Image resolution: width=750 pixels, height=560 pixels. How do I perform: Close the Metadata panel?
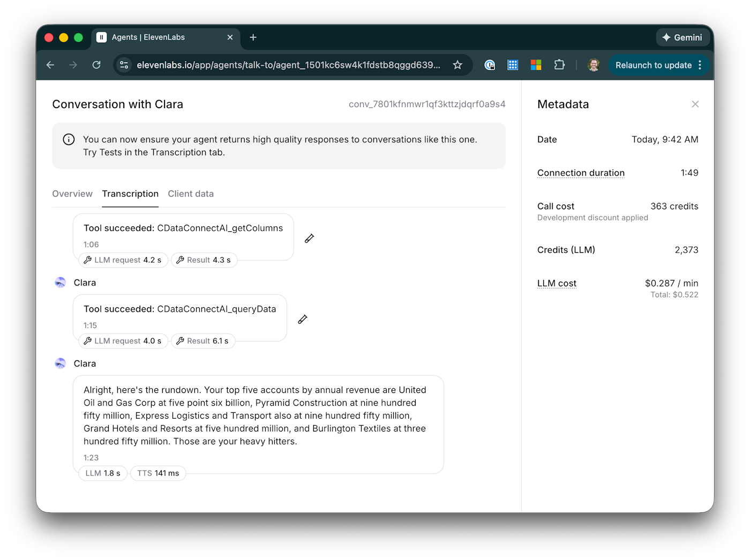click(695, 104)
